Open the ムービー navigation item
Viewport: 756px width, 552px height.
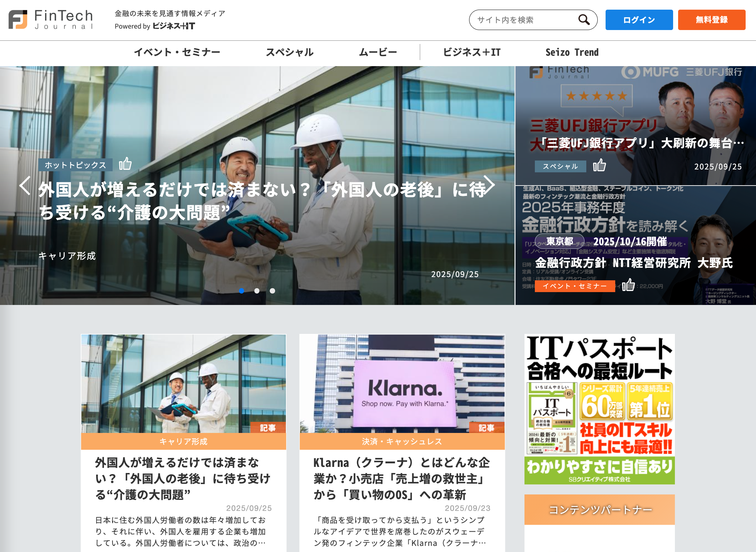pos(378,52)
